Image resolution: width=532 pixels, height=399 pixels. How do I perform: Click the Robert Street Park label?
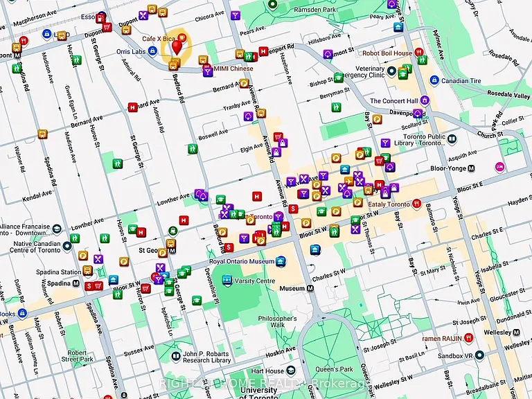[x=78, y=356]
